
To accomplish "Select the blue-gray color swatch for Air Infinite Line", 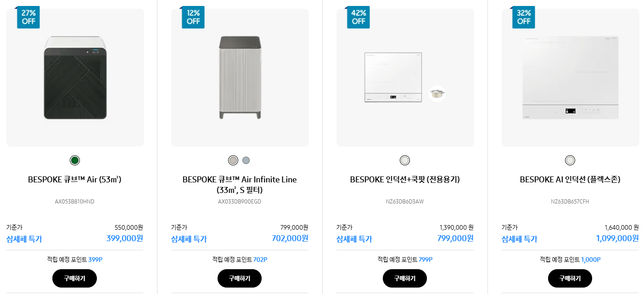I will [x=246, y=160].
